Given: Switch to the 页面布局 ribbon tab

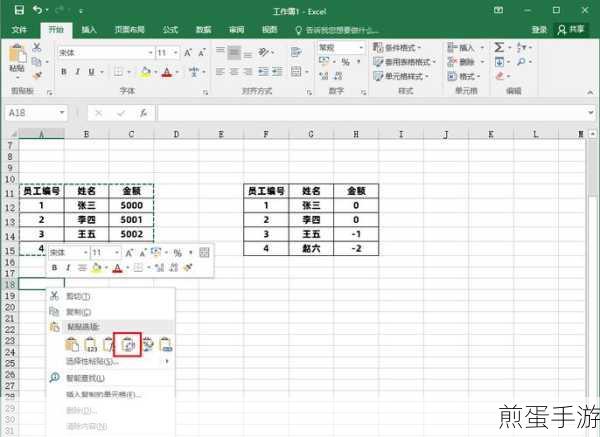Looking at the screenshot, I should tap(129, 30).
